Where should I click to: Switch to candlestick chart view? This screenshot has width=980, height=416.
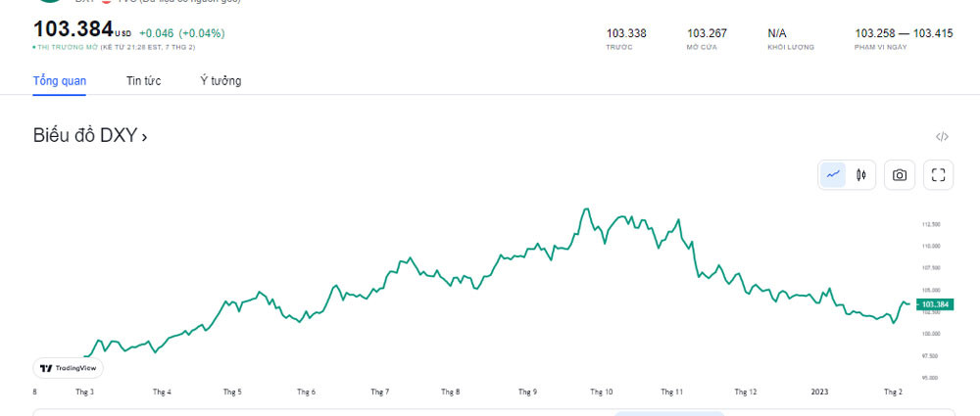(x=861, y=175)
